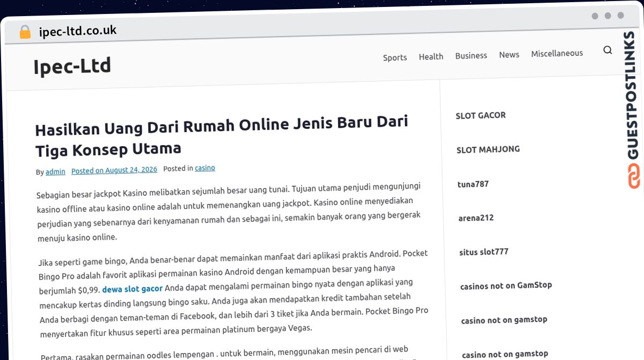
Task: Open the site search magnifier icon
Action: [x=608, y=50]
